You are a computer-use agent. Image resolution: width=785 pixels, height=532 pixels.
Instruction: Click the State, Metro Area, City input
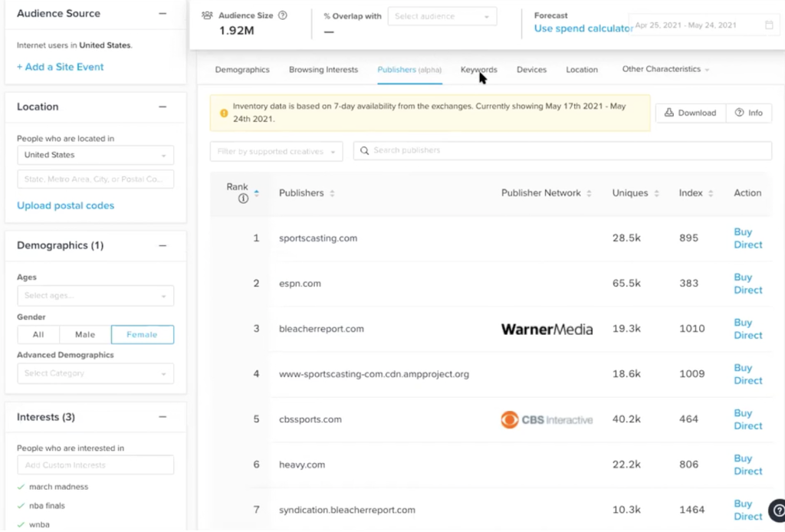tap(95, 179)
